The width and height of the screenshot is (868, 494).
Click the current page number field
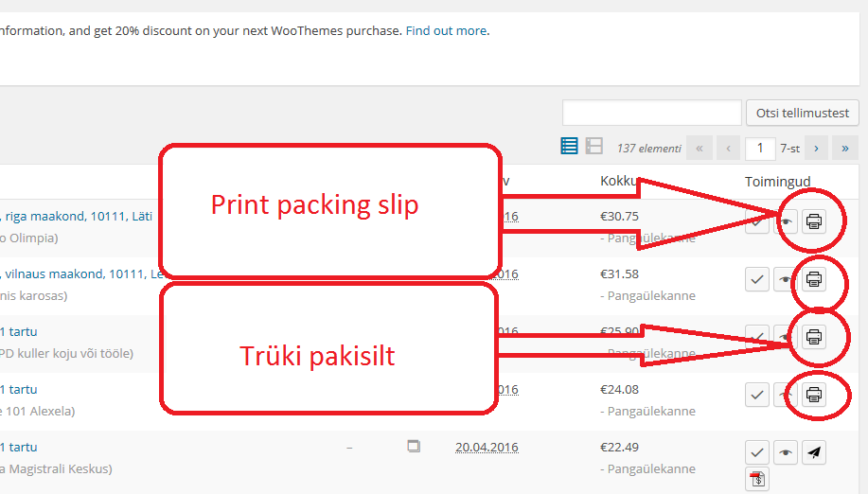tap(759, 149)
